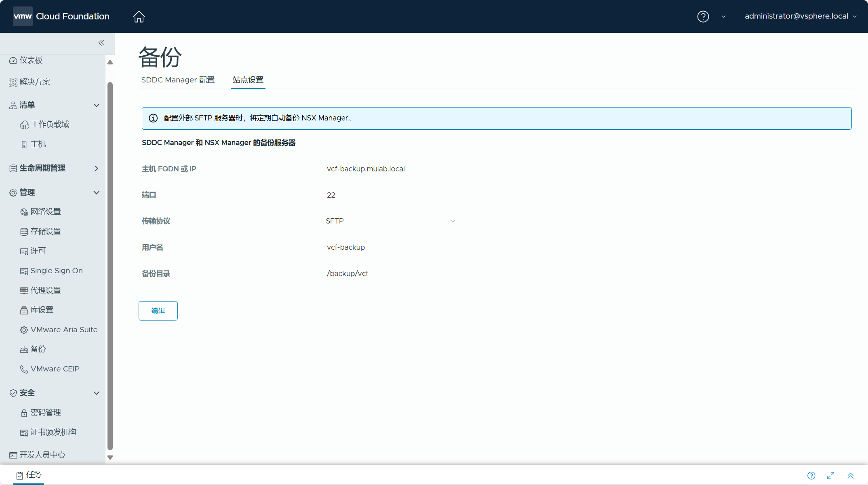The image size is (868, 485).
Task: Click the 网络设置 globe icon
Action: (24, 212)
